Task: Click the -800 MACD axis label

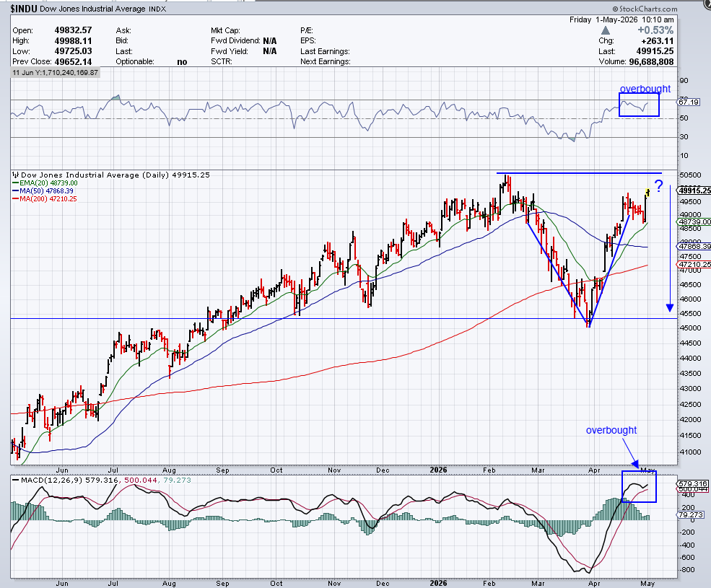Action: [x=687, y=570]
